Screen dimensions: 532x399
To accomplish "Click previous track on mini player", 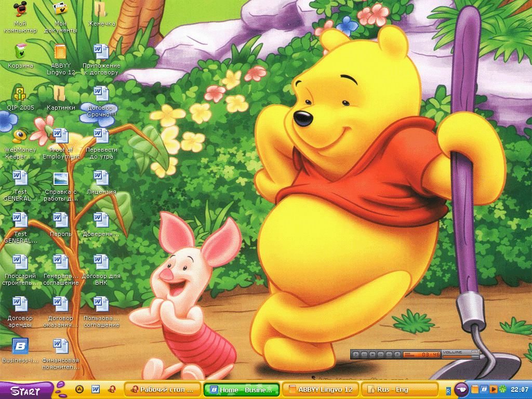I will click(x=381, y=354).
